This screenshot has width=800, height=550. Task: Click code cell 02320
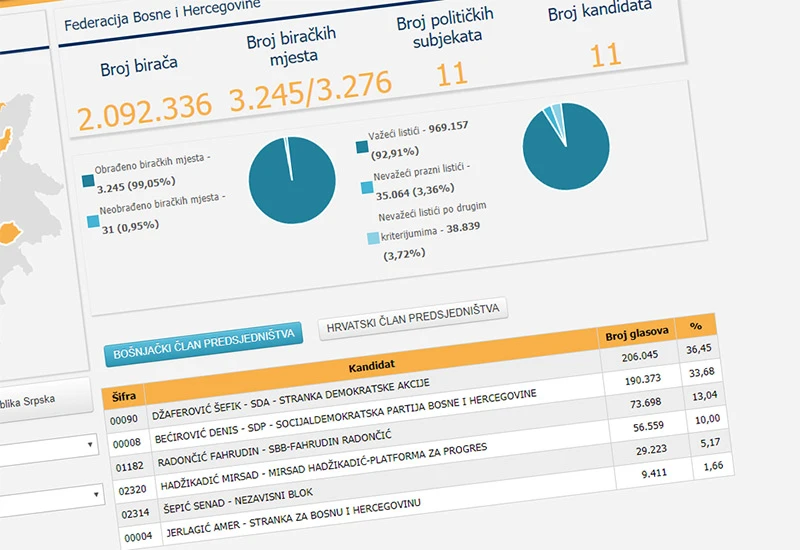[132, 490]
